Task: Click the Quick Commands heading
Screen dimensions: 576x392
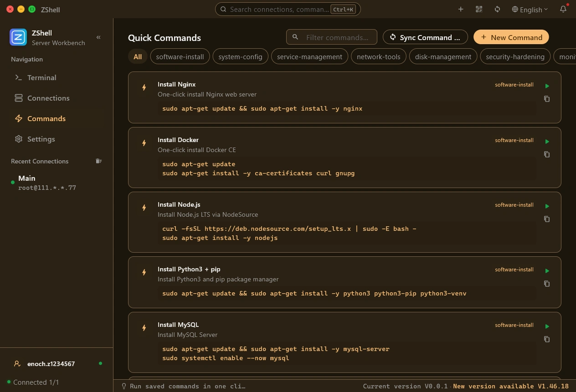Action: 165,38
